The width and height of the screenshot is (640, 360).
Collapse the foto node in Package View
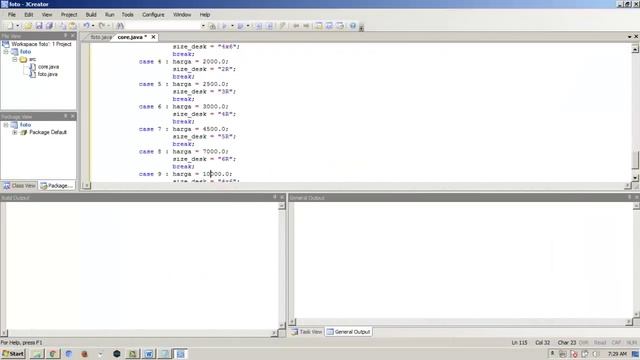[x=6, y=125]
